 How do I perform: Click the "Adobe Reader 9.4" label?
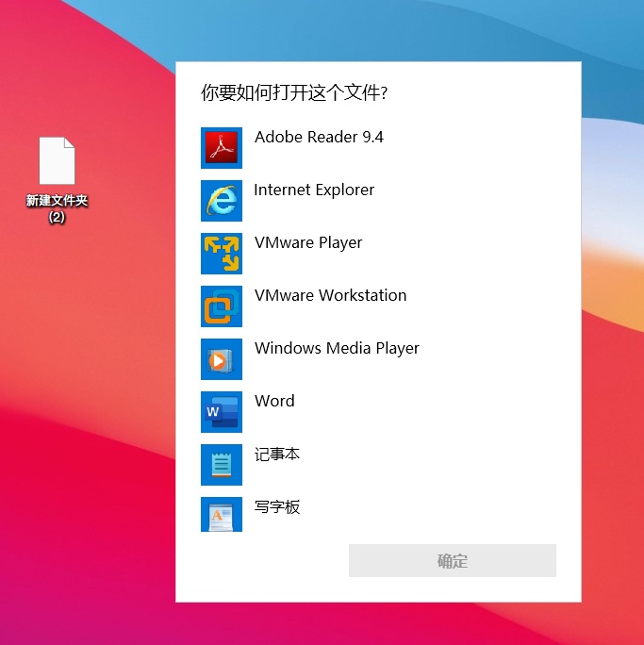319,137
